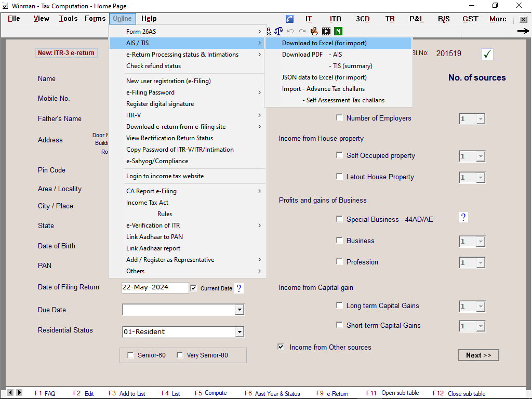Screen dimensions: 532x399
Task: Click the hand-with-book icon in toolbar
Action: [x=314, y=31]
